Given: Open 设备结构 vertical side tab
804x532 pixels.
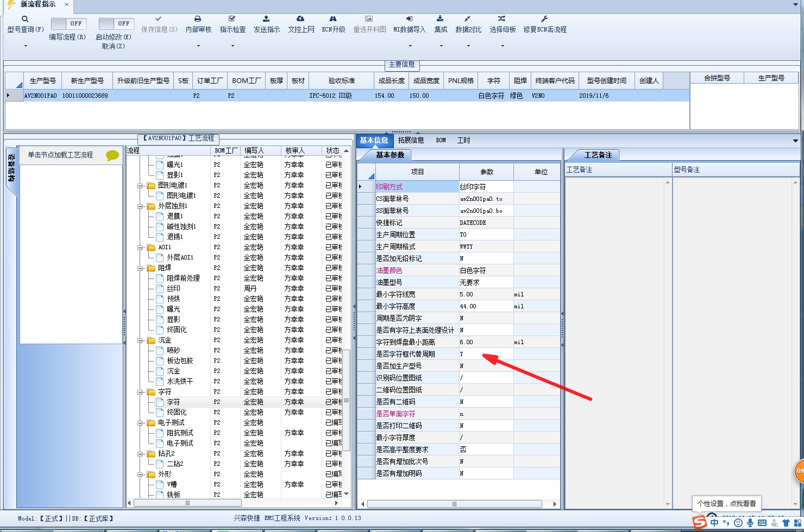Looking at the screenshot, I should click(11, 168).
